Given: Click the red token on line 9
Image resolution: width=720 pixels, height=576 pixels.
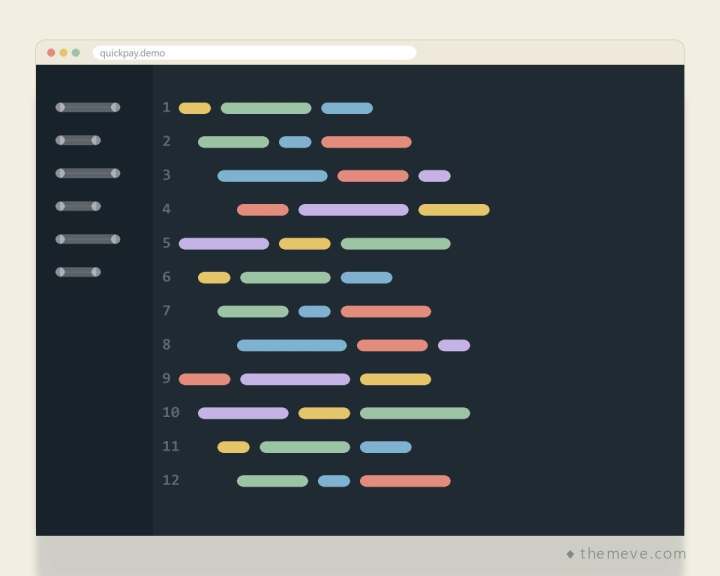Looking at the screenshot, I should [204, 379].
